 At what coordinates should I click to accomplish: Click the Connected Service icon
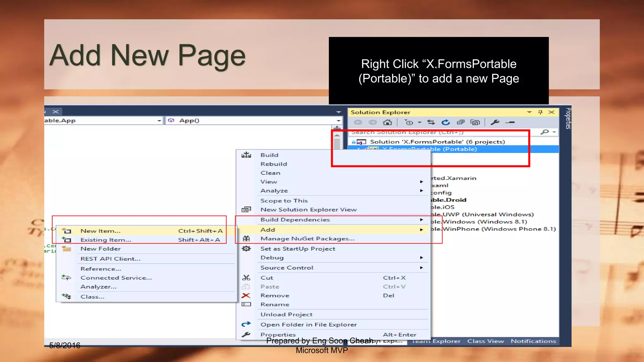tap(66, 277)
